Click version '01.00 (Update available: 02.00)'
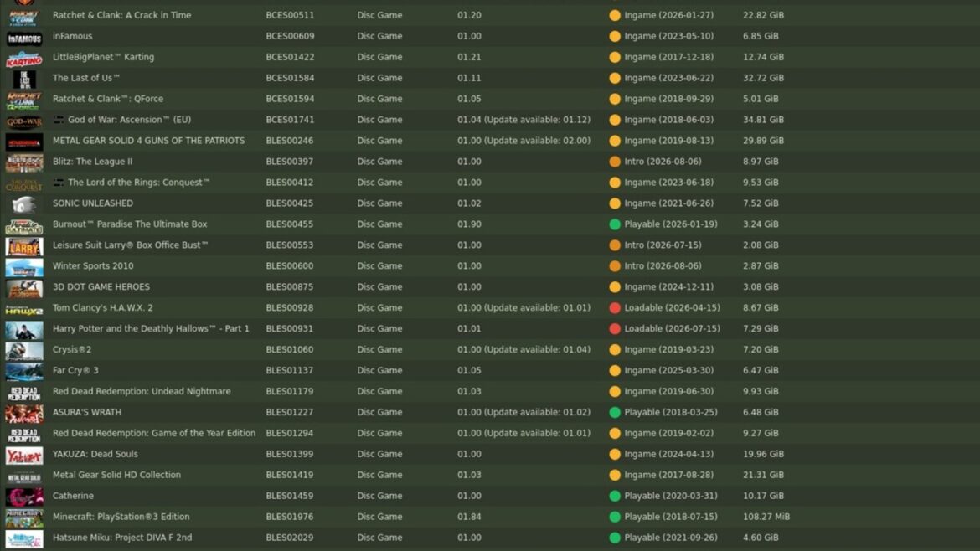This screenshot has height=551, width=980. [524, 141]
